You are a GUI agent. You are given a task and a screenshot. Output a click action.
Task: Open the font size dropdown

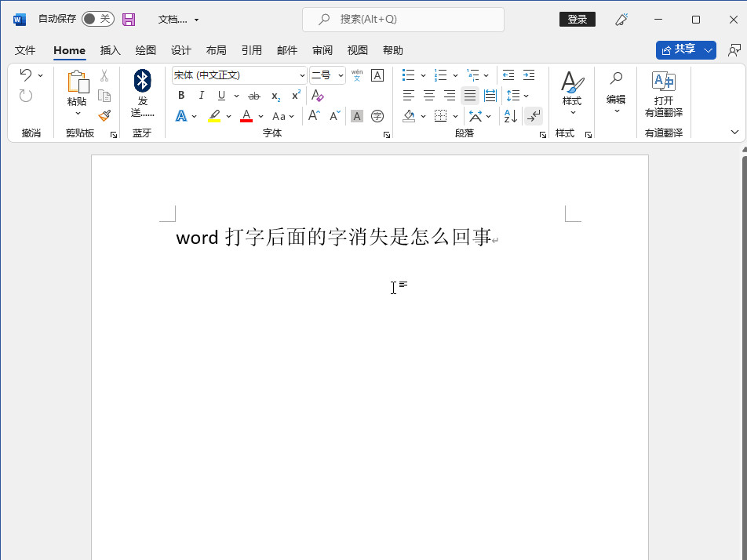tap(341, 75)
